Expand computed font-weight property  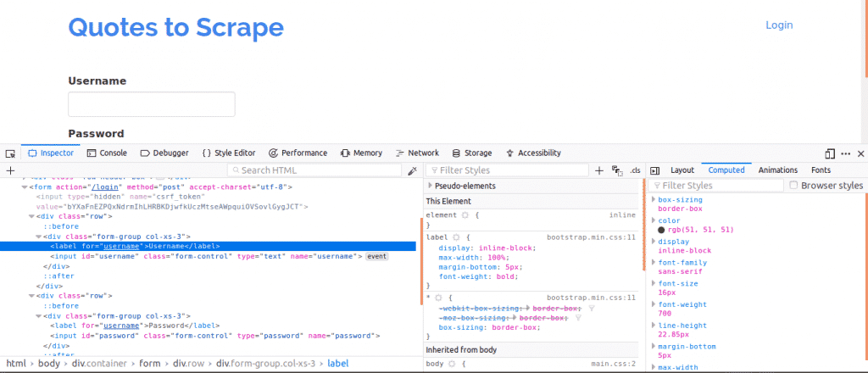(x=654, y=305)
